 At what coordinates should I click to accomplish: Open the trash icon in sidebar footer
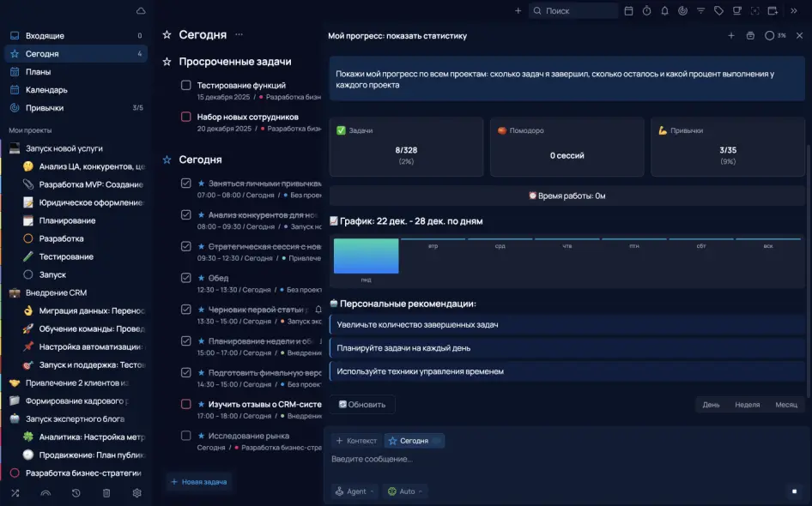pyautogui.click(x=106, y=493)
